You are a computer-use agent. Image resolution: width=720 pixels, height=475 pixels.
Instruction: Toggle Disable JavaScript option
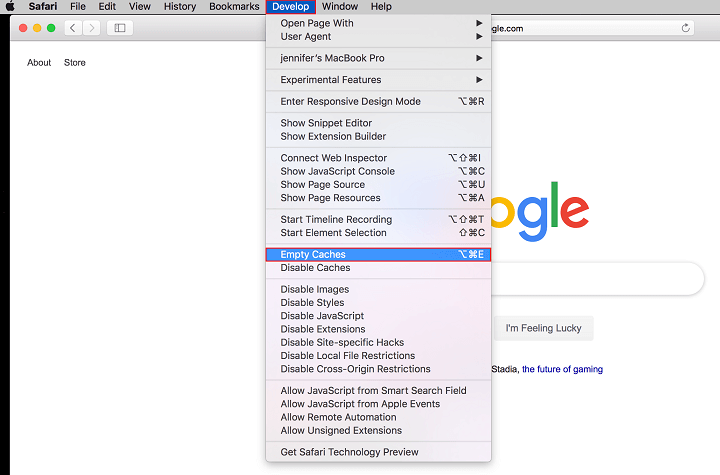click(378, 316)
